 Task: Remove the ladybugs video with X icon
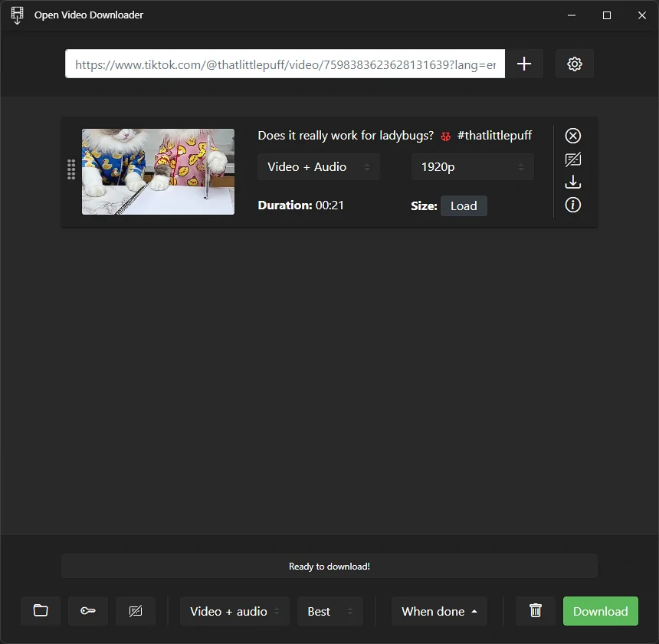pos(573,136)
